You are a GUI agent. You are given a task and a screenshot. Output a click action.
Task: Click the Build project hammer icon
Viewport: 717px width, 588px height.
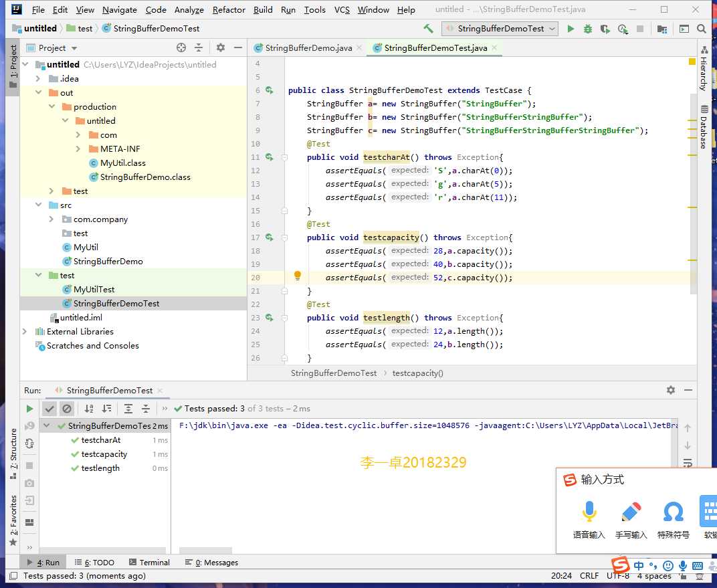(x=429, y=28)
